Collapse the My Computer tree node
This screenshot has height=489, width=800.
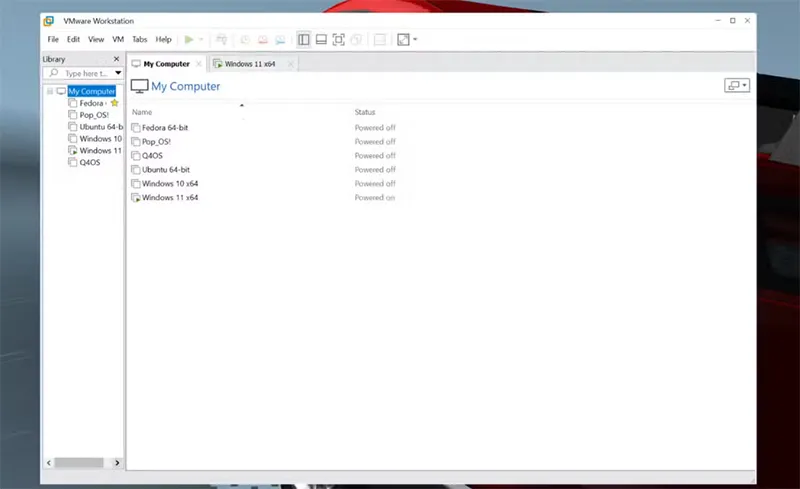point(50,91)
